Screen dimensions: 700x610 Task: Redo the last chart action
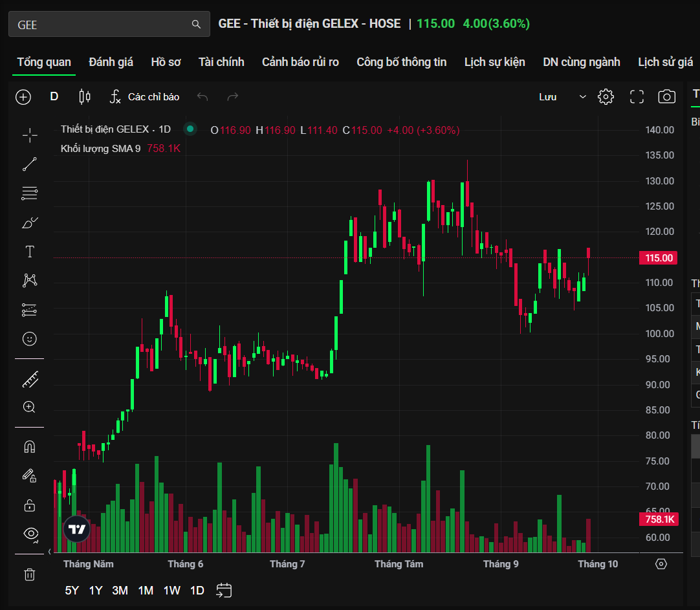click(x=233, y=97)
